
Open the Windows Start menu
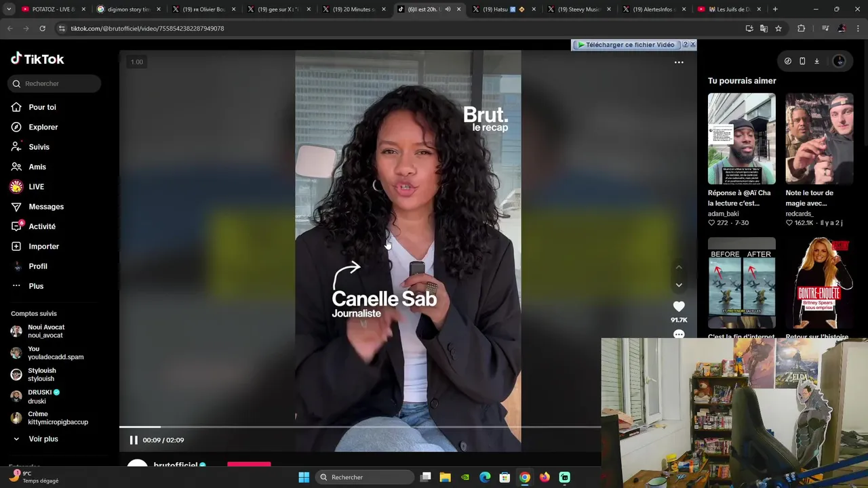point(304,477)
